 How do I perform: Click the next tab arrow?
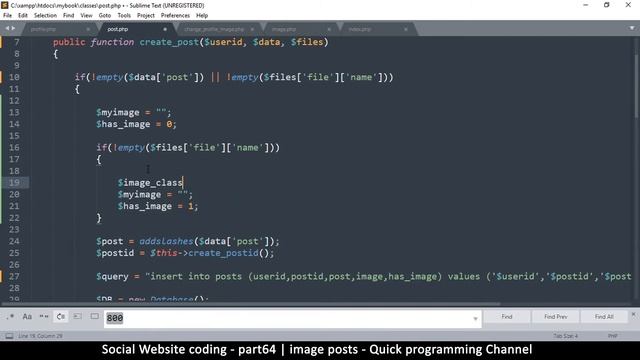point(13,28)
